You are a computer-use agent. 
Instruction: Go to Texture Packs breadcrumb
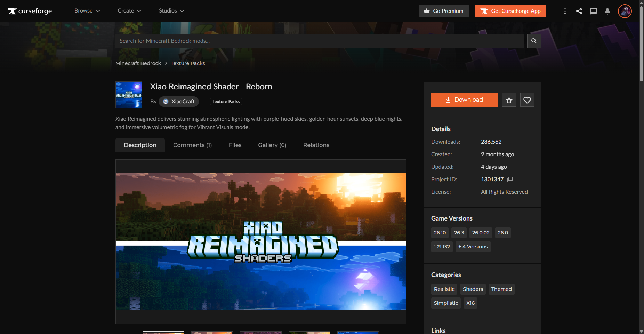(188, 63)
